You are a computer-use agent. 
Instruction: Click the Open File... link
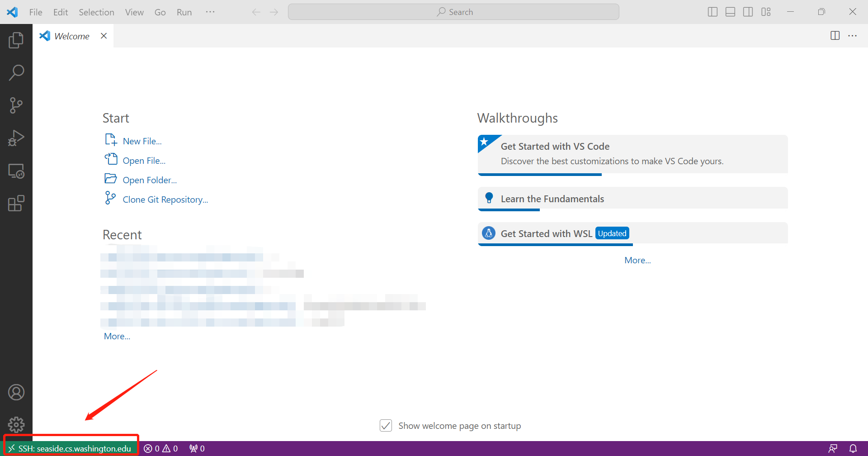pos(144,161)
